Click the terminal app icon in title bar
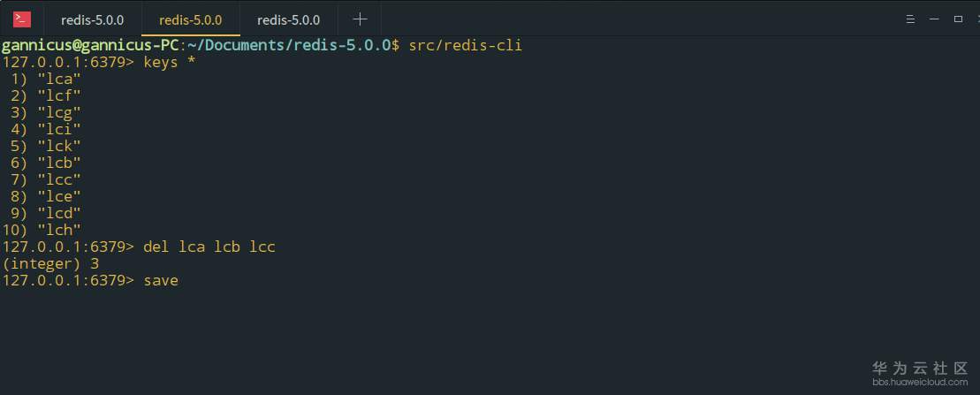The image size is (980, 395). click(22, 19)
